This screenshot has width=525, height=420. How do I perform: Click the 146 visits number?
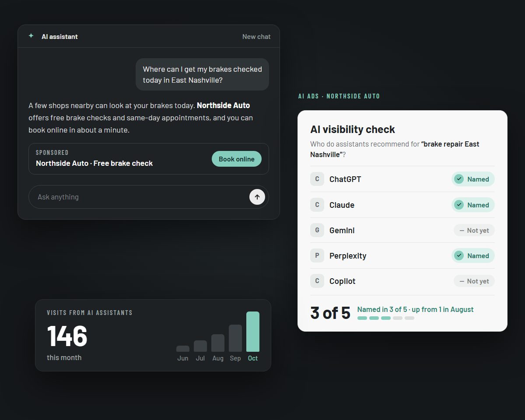(x=67, y=336)
